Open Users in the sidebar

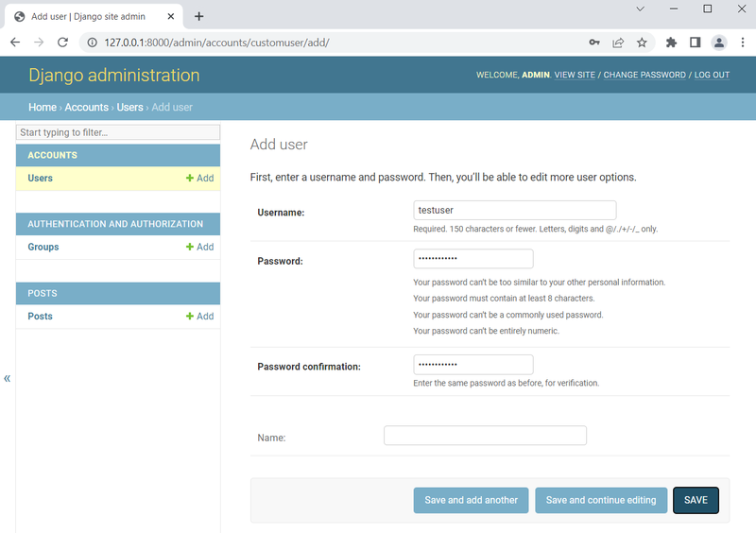(x=40, y=178)
